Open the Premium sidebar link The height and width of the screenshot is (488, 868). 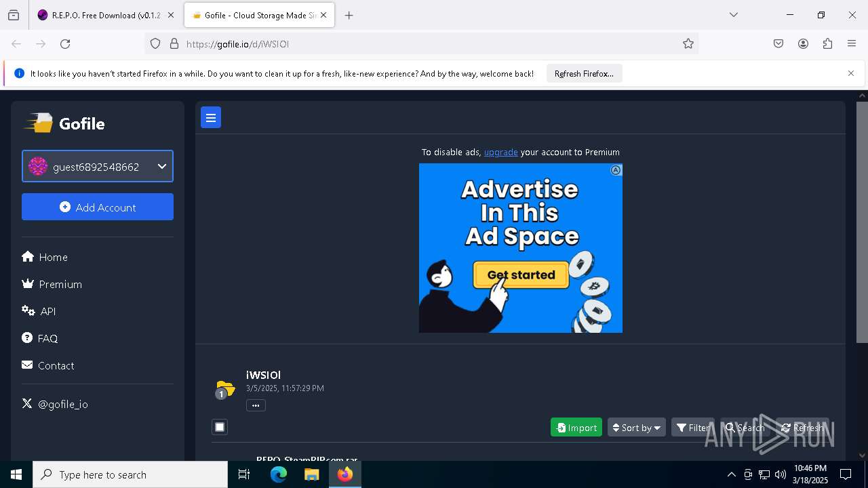click(x=52, y=284)
